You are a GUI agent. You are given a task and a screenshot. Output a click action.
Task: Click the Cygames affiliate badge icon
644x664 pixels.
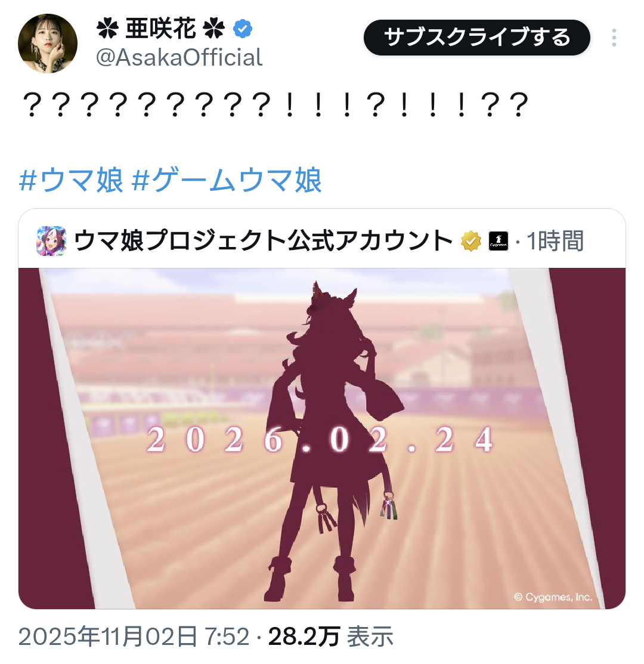499,242
